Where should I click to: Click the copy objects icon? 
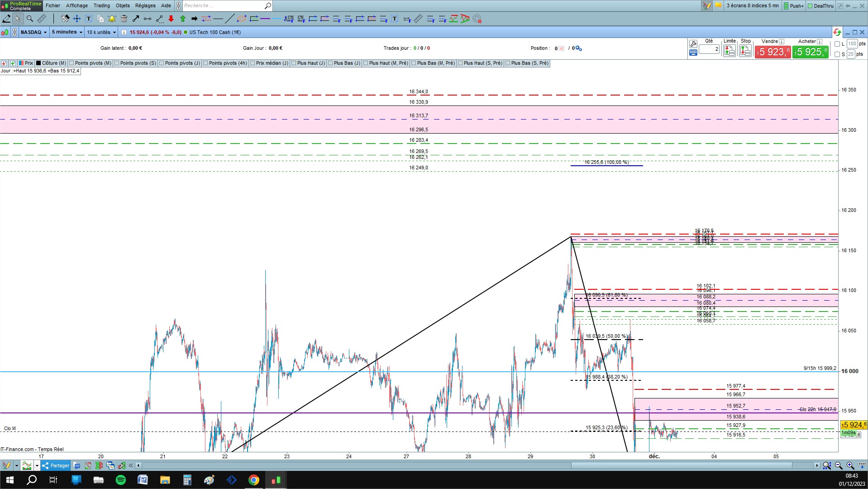coord(100,19)
